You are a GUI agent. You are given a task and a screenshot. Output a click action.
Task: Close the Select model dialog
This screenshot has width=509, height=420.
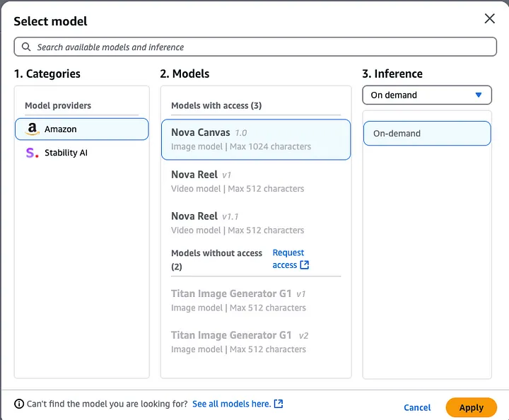[x=489, y=18]
